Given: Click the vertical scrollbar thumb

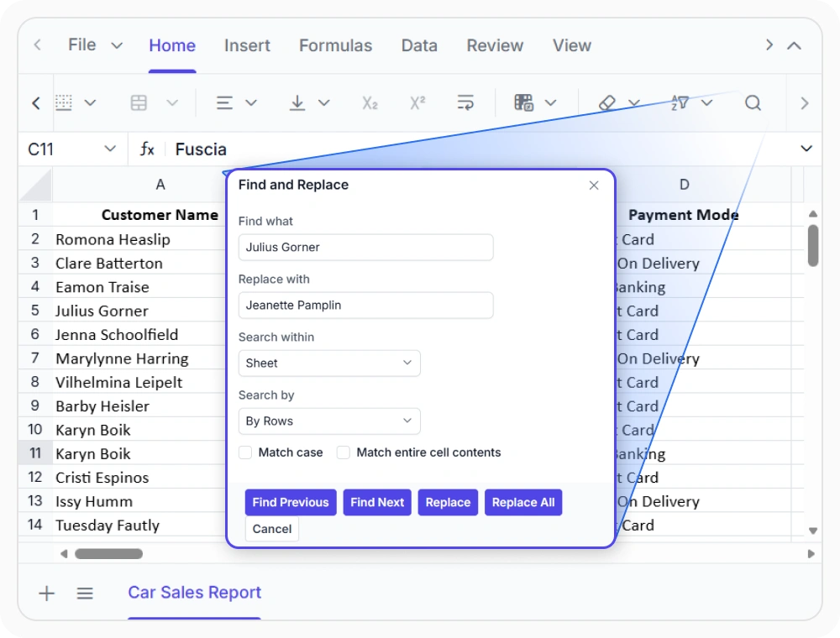Looking at the screenshot, I should (813, 245).
